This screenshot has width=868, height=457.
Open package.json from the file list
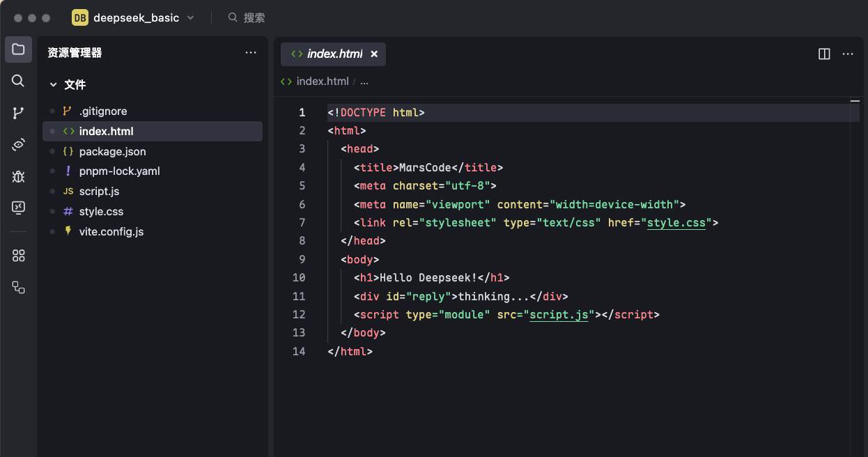coord(112,152)
